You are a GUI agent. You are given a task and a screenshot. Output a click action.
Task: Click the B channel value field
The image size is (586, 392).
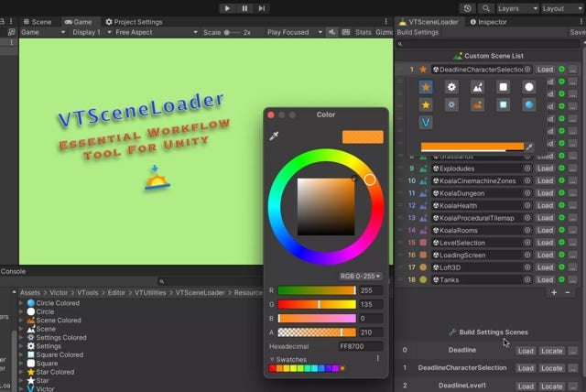point(371,319)
